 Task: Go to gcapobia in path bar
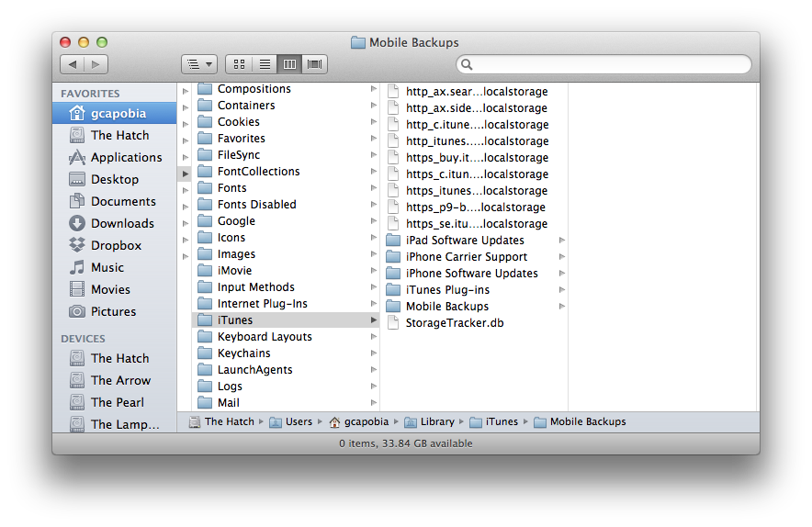click(359, 422)
